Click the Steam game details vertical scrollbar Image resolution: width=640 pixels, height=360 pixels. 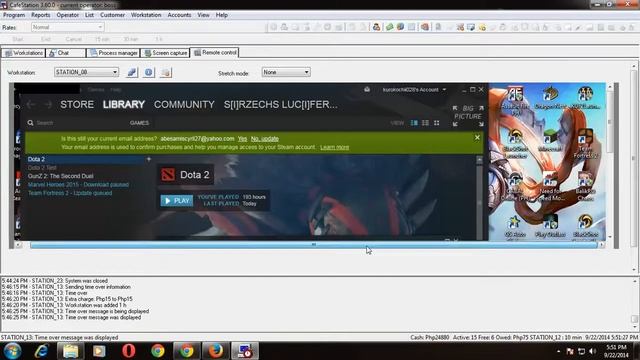480,197
